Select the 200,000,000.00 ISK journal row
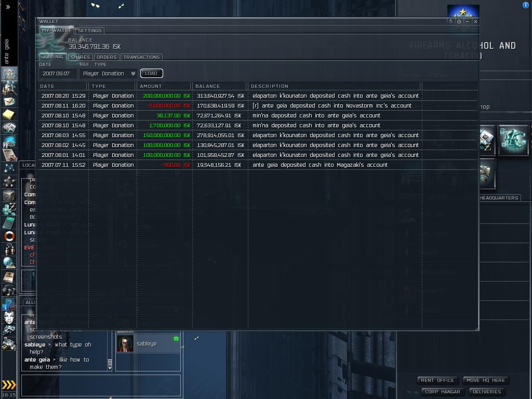 tap(258, 96)
